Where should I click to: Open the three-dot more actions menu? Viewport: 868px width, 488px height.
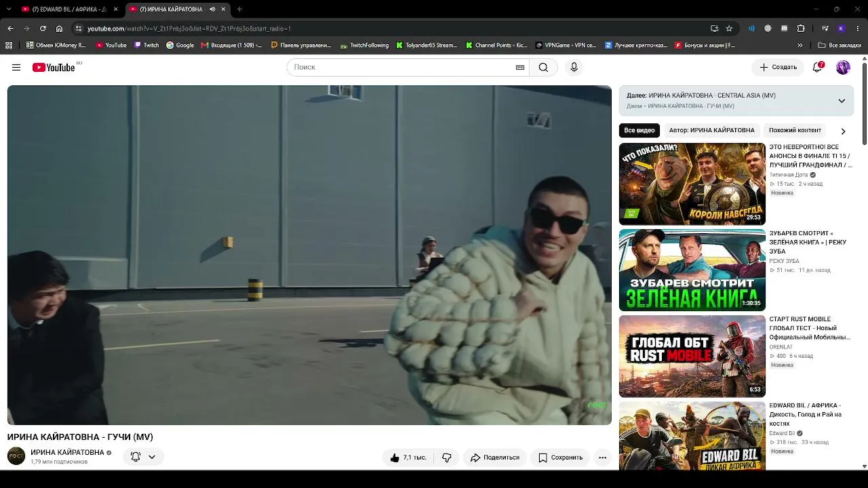(602, 457)
